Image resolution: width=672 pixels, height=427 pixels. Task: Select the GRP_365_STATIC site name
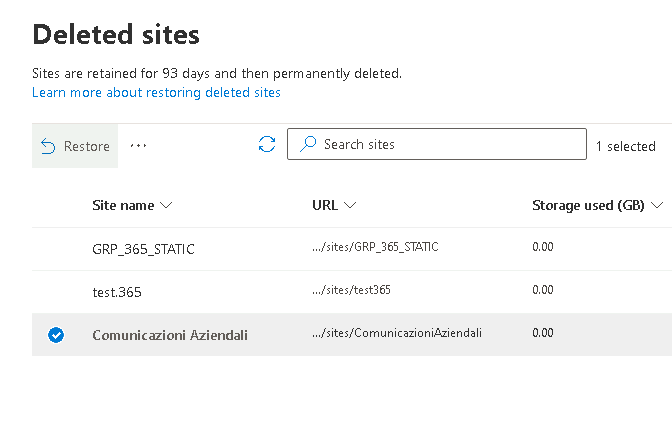[144, 249]
